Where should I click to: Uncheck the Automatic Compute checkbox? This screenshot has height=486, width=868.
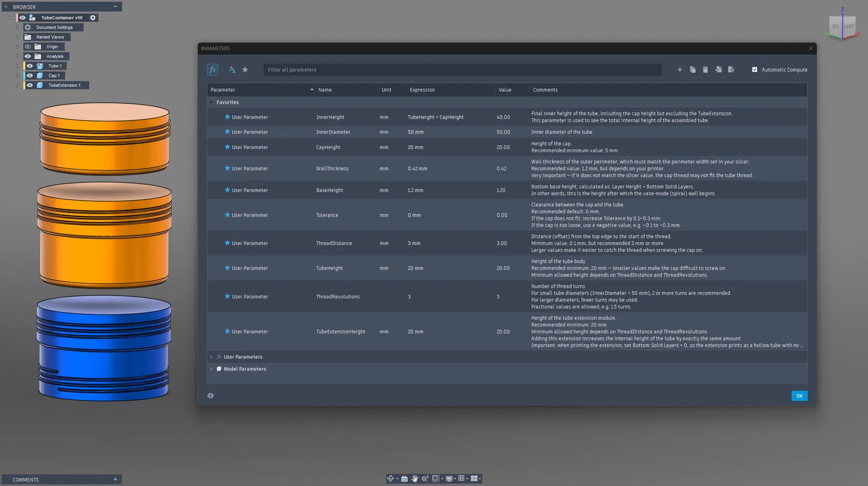(x=755, y=69)
